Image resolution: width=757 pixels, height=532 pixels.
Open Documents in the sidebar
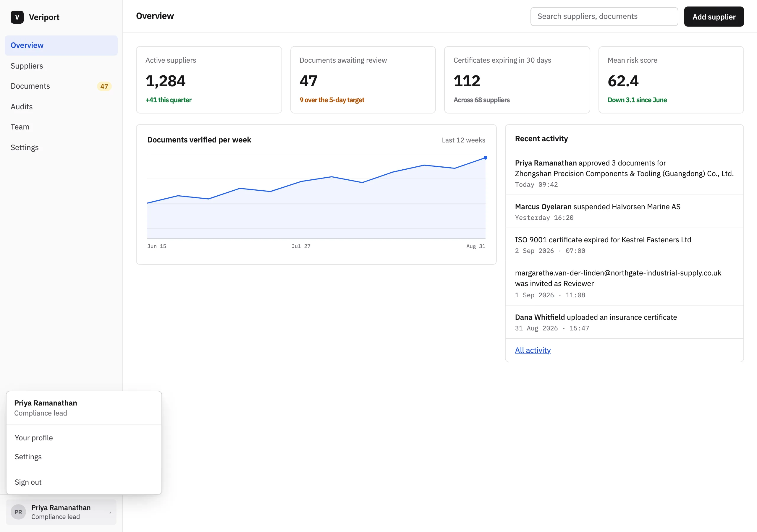click(61, 86)
